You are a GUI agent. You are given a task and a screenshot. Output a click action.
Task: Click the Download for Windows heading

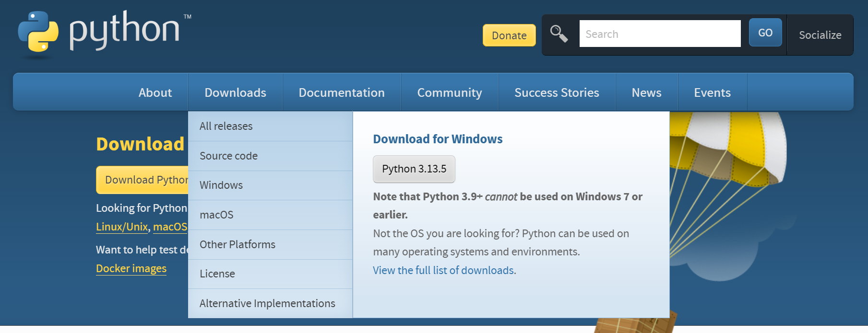pos(438,139)
